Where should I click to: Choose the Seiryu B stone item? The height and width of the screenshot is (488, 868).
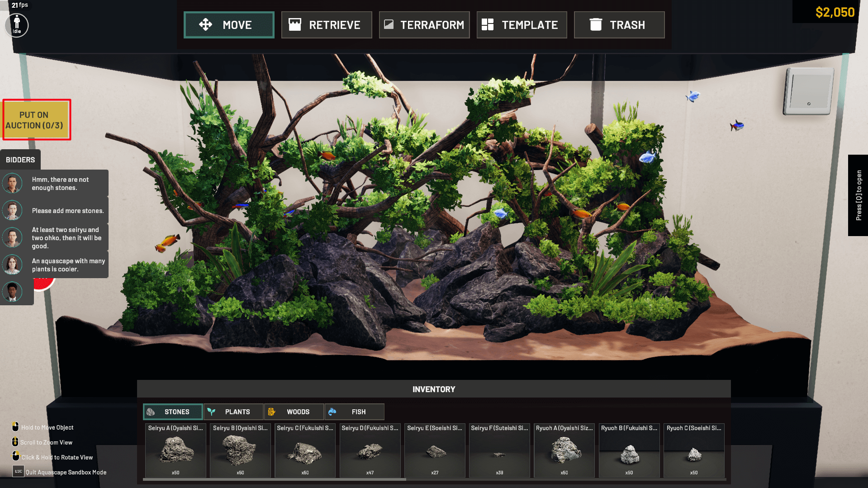[x=240, y=450]
